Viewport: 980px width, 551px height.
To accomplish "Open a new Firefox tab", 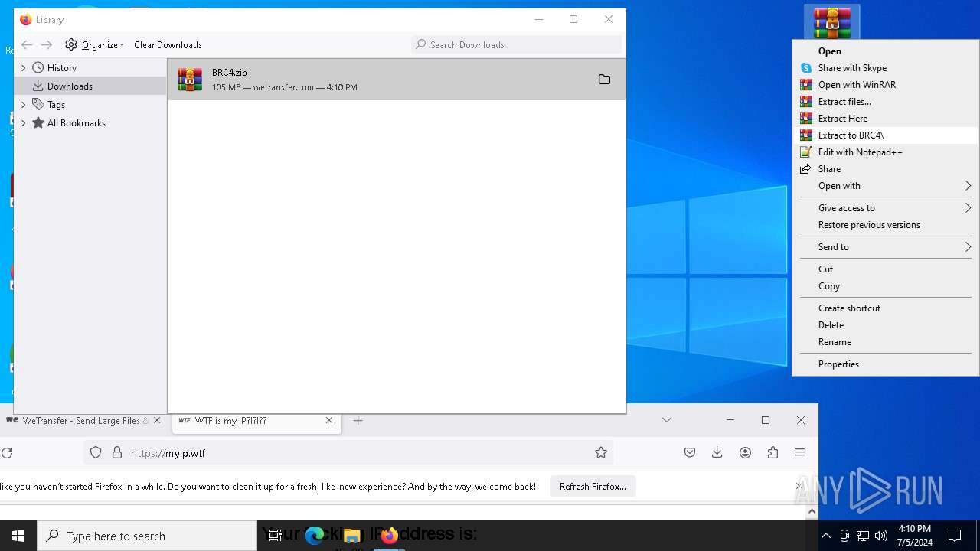I will click(x=358, y=420).
